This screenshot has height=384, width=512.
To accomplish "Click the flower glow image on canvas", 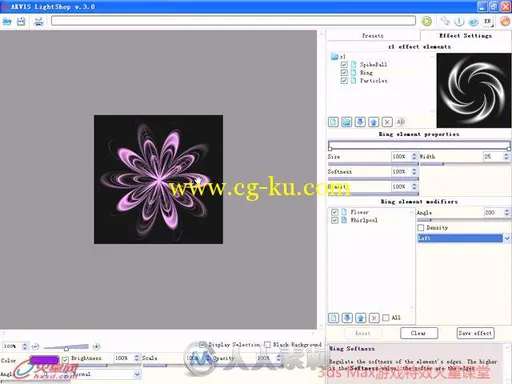I will click(x=158, y=179).
